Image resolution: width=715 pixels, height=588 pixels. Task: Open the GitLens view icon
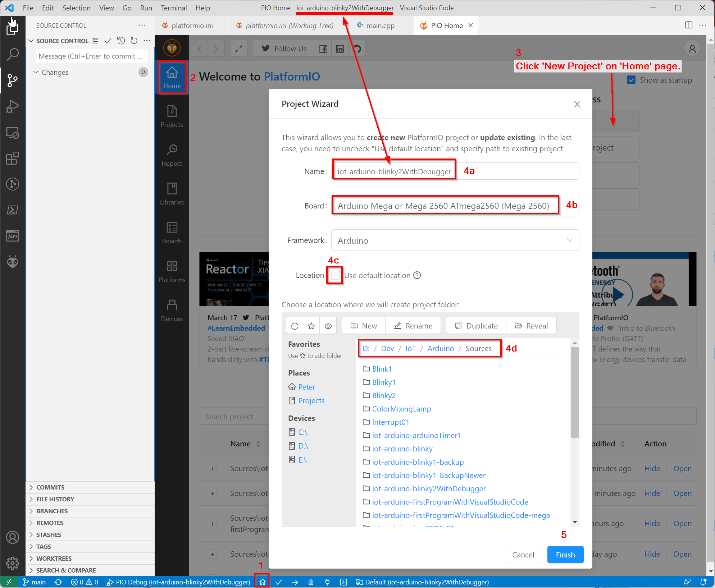tap(13, 184)
